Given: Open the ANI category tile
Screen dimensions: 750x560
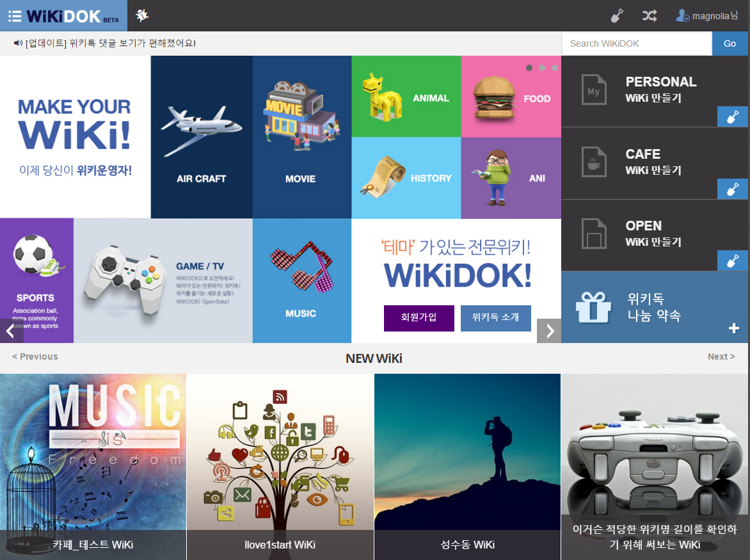Looking at the screenshot, I should pyautogui.click(x=511, y=178).
